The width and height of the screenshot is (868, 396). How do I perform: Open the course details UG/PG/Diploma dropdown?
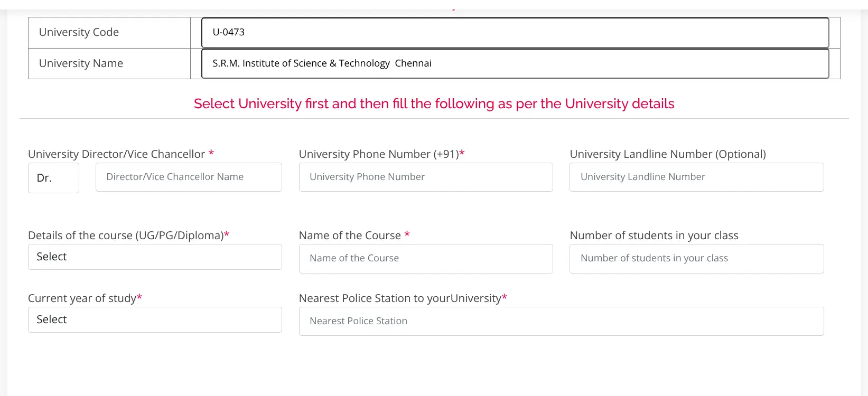pos(155,257)
